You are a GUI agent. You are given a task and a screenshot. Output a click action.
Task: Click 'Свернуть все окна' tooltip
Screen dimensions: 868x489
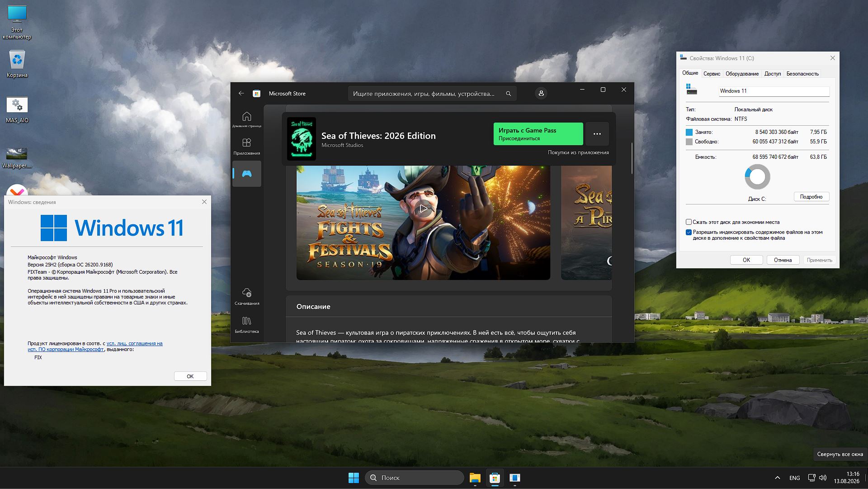840,454
